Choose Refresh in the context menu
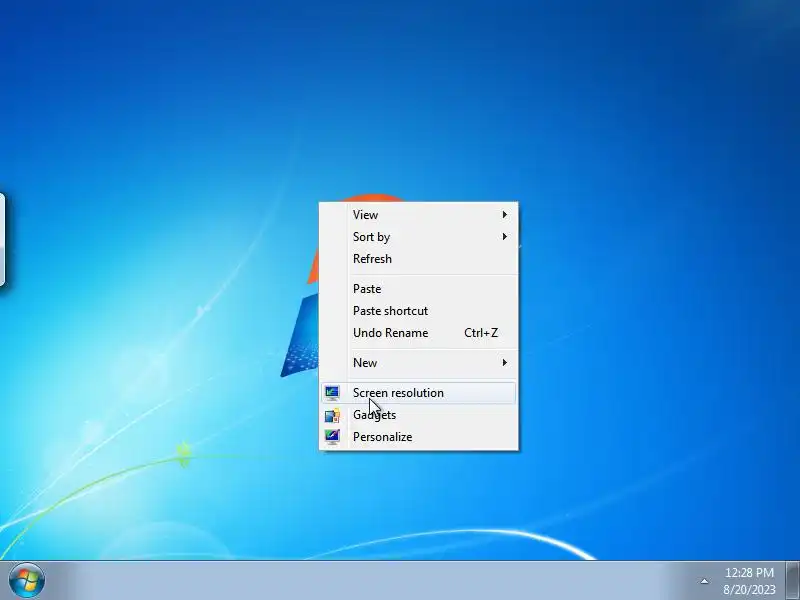The width and height of the screenshot is (800, 600). (418, 259)
